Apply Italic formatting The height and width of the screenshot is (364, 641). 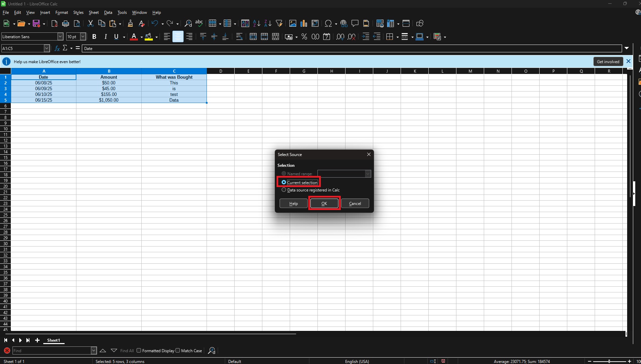point(105,37)
